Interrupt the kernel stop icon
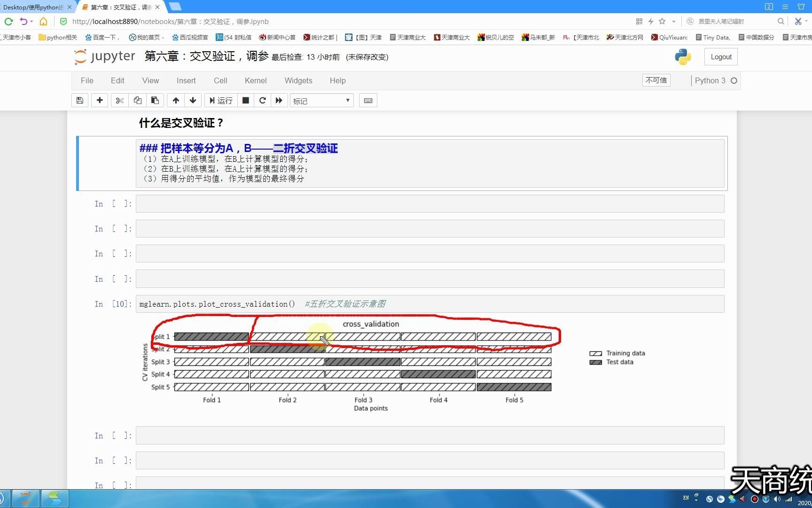The height and width of the screenshot is (508, 812). 245,100
